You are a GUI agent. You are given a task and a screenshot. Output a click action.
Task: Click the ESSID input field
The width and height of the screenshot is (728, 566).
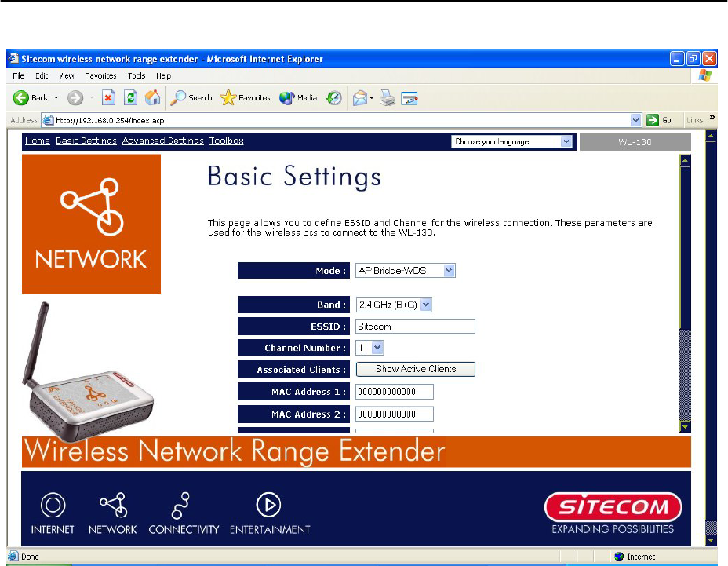(x=415, y=327)
